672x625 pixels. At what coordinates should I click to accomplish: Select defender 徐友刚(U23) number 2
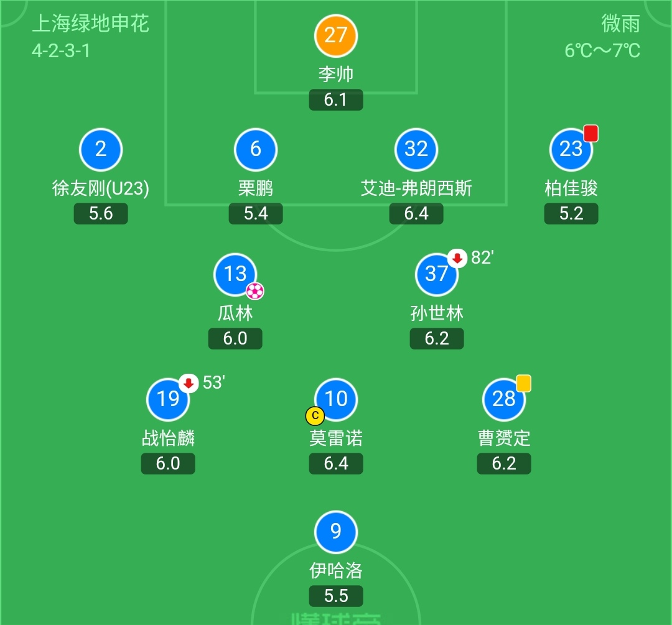[x=101, y=149]
